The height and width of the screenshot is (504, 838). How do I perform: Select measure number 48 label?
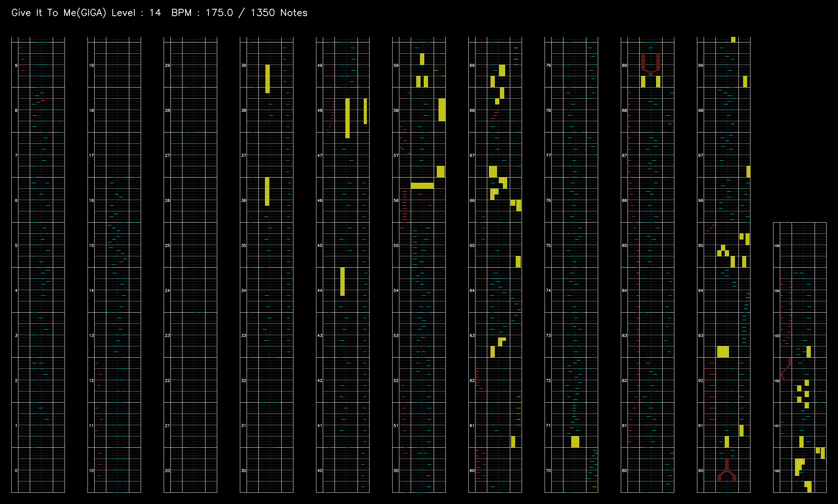(x=319, y=110)
